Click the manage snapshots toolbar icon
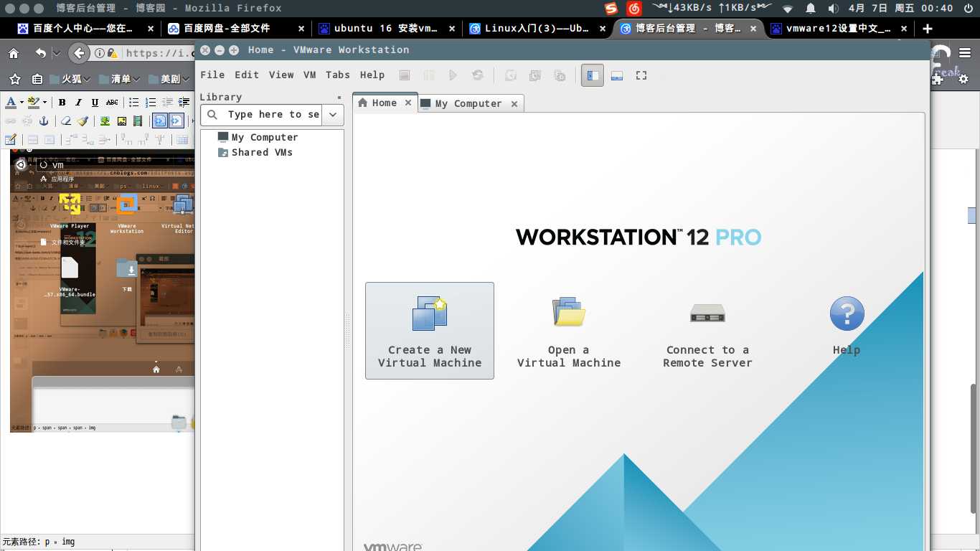Viewport: 980px width, 551px height. [560, 75]
